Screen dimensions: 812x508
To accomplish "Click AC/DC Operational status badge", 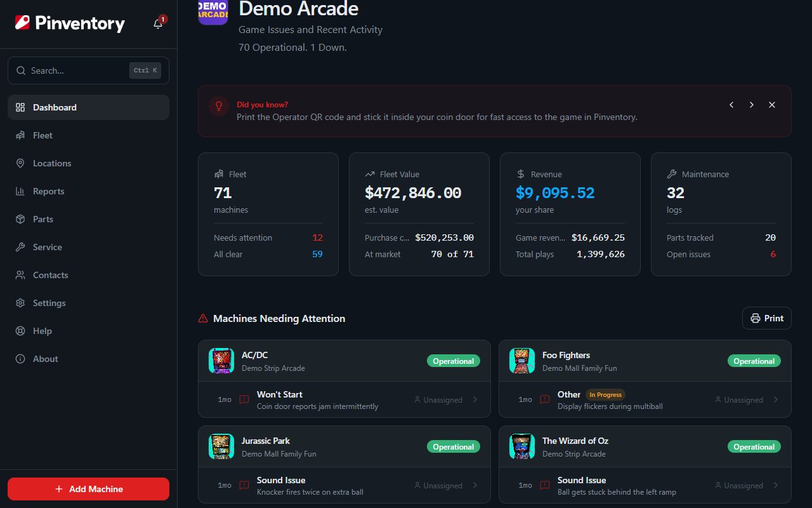I will 454,361.
